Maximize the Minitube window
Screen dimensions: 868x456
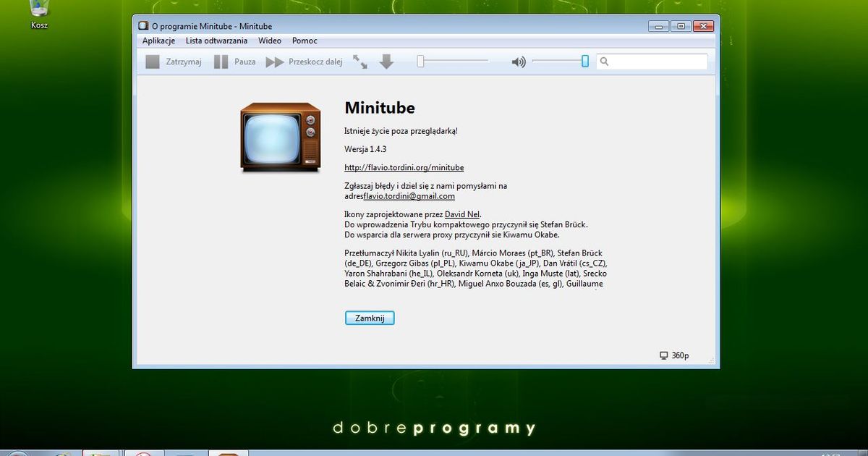(681, 26)
